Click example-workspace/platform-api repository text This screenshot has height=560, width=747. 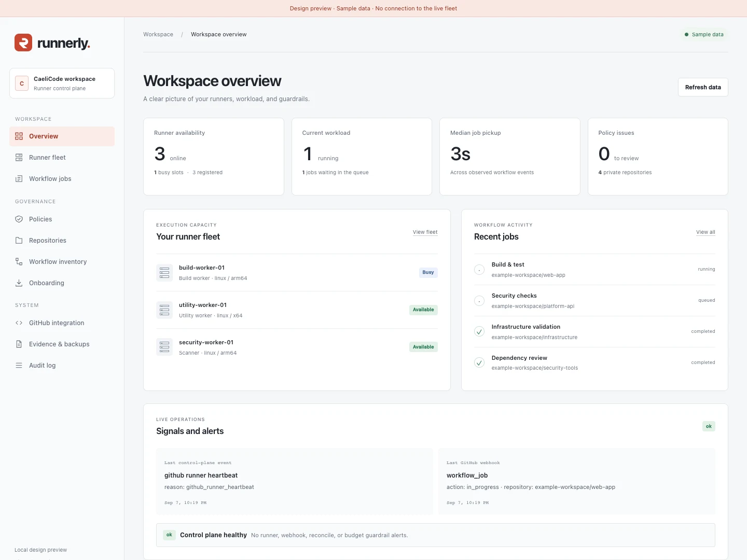click(533, 306)
